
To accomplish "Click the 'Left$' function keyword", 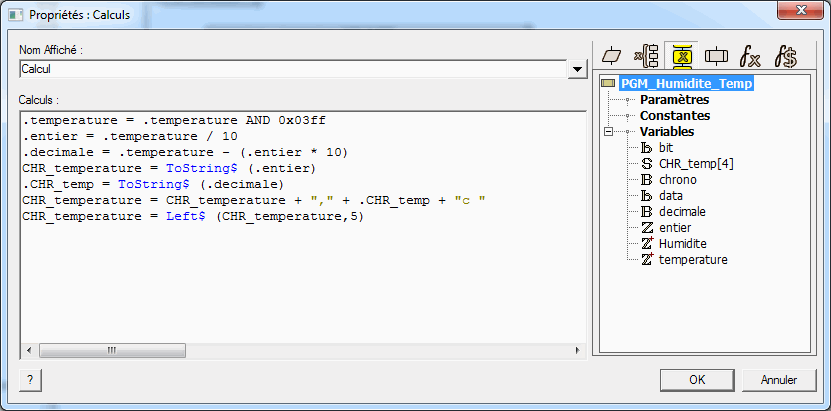I will pos(185,217).
